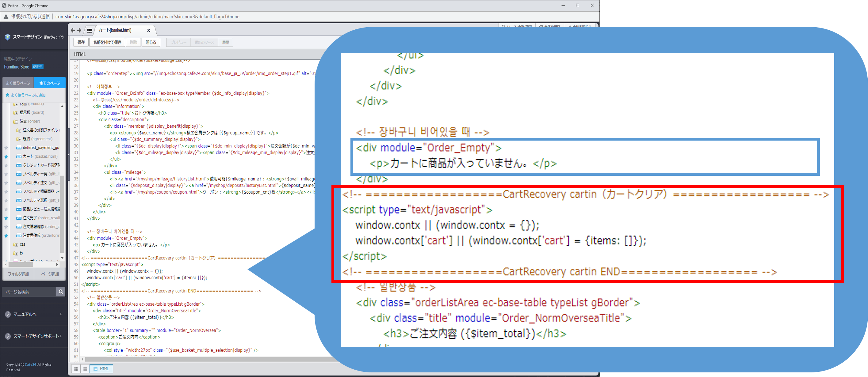Open the マニュアルへ menu arrow
The width and height of the screenshot is (868, 377).
(61, 314)
